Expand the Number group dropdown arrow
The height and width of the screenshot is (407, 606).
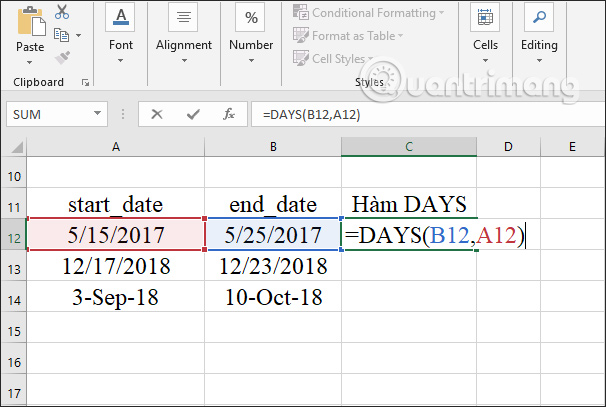pos(251,61)
